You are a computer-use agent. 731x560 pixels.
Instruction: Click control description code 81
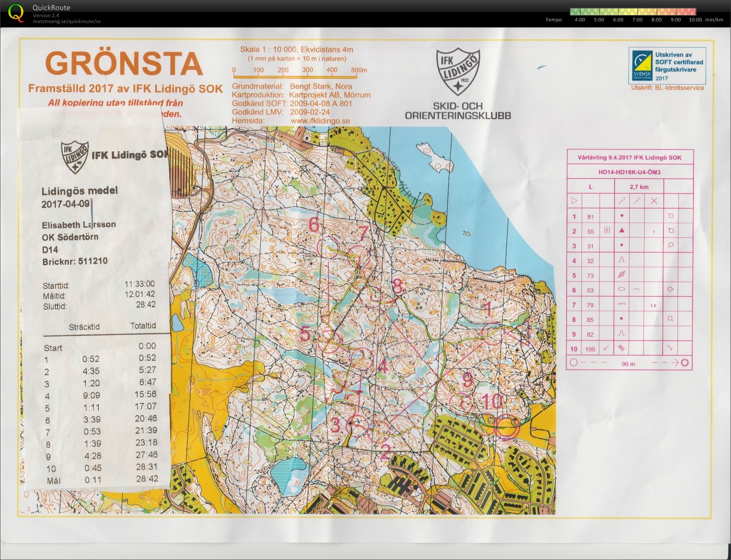coord(590,217)
